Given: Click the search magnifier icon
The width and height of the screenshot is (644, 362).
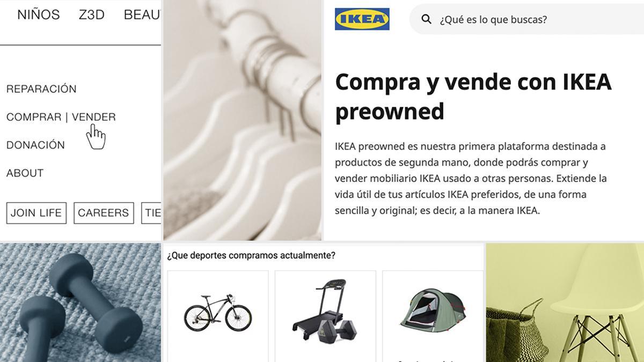Looking at the screenshot, I should [x=426, y=19].
